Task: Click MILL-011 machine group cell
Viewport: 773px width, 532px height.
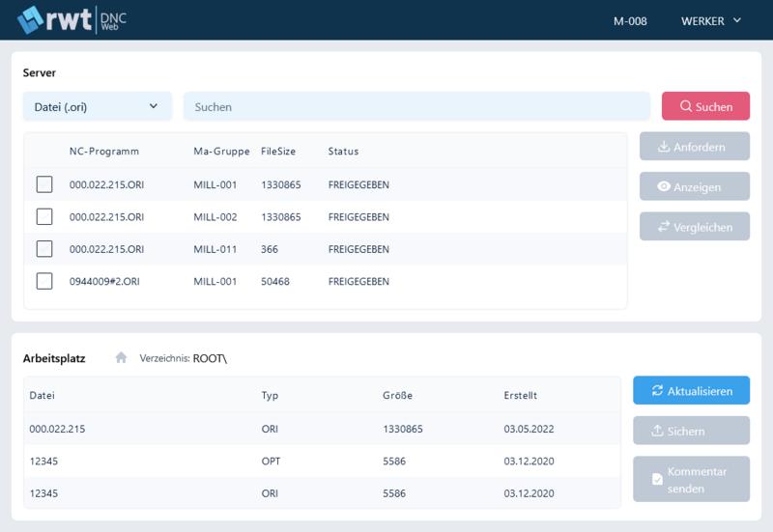Action: point(215,249)
